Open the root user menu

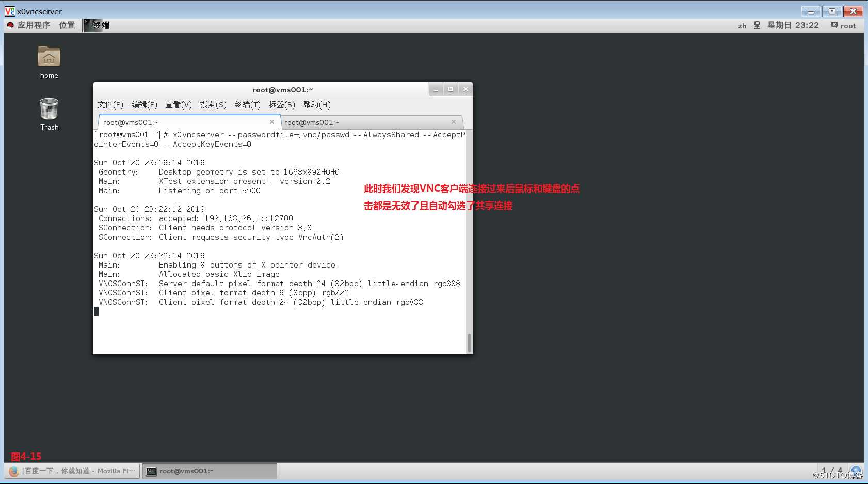click(843, 25)
